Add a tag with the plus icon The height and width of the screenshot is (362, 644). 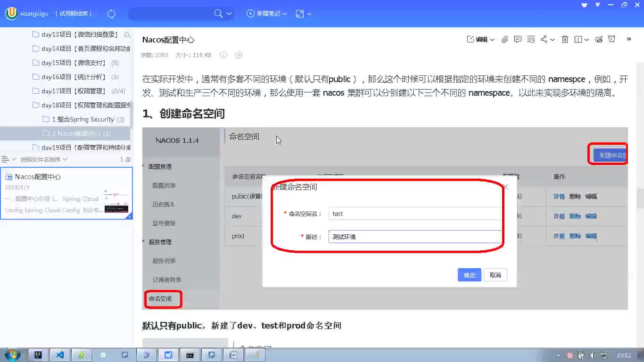(x=239, y=55)
